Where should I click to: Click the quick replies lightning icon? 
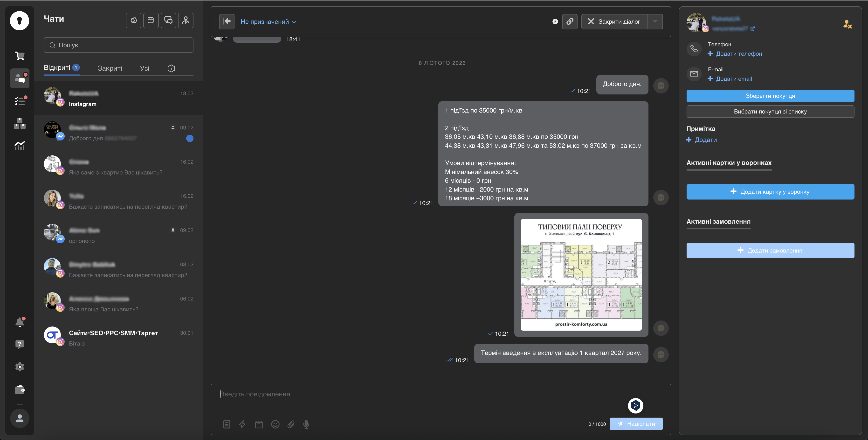[242, 424]
